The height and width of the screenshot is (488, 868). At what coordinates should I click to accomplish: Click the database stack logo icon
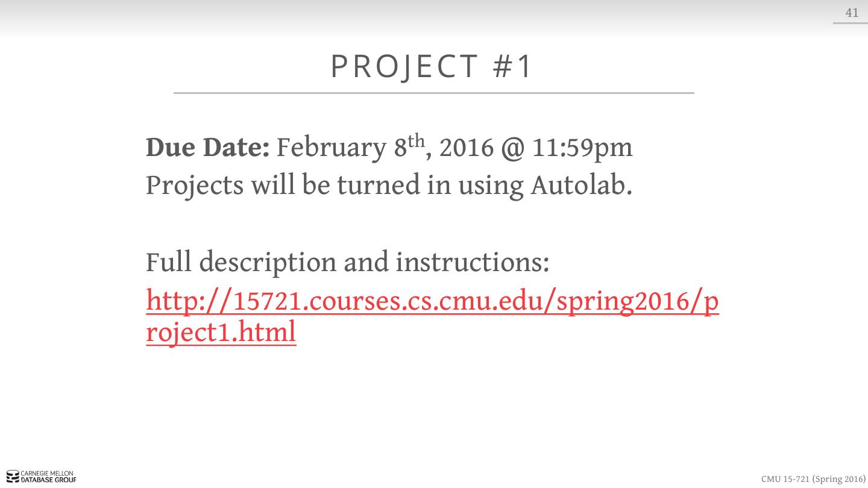12,478
